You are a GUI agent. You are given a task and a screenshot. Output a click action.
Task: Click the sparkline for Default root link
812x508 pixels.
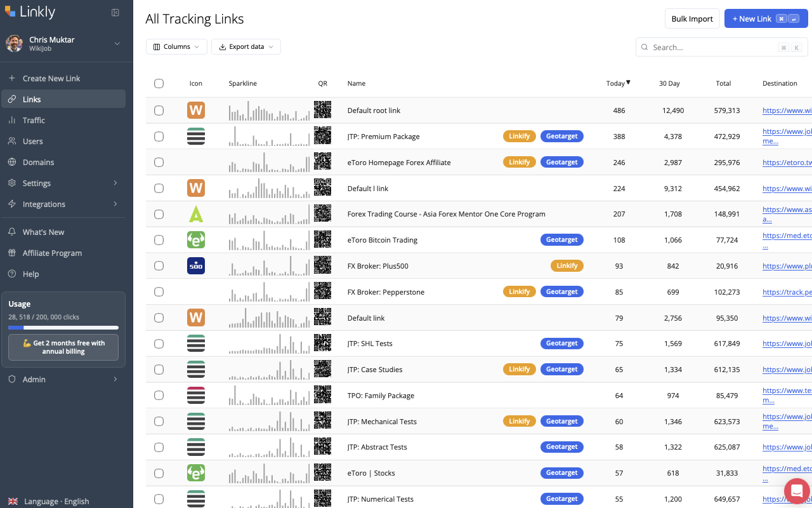[x=270, y=110]
